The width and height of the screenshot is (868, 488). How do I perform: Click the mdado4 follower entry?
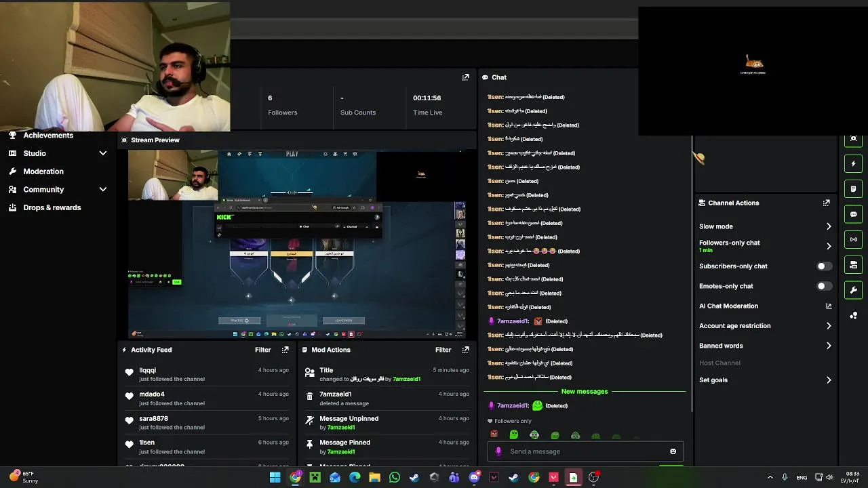pos(208,399)
